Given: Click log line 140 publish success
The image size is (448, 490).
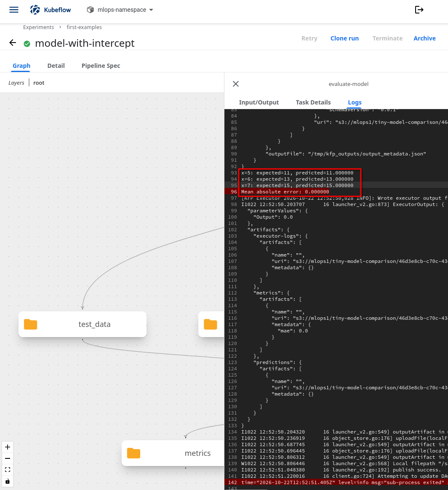Looking at the screenshot, I should point(341,470).
